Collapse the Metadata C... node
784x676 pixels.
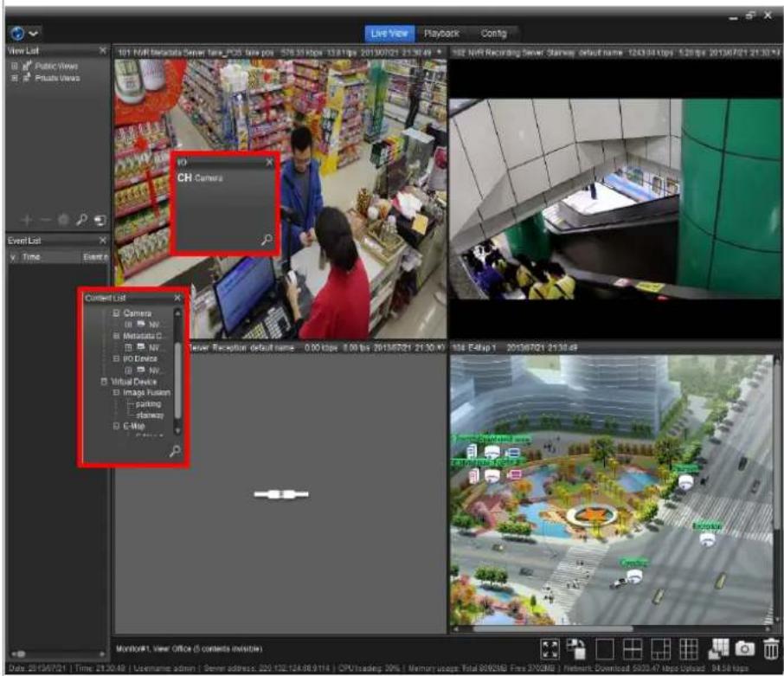[116, 336]
